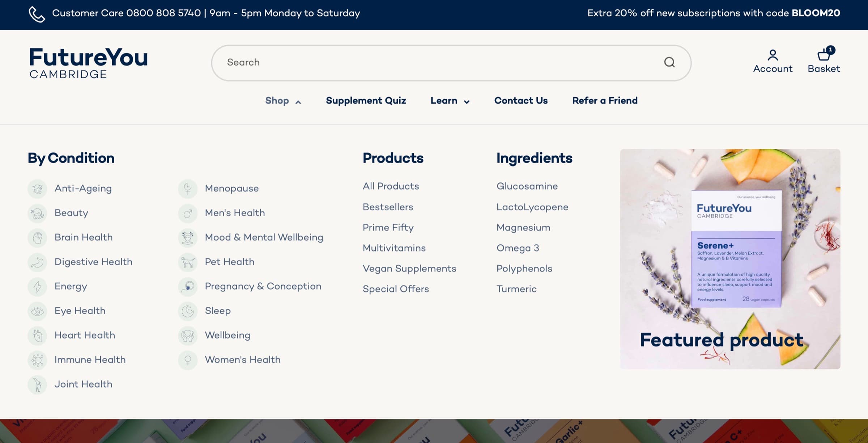This screenshot has height=443, width=868.
Task: Open the Supplement Quiz menu item
Action: pos(366,101)
